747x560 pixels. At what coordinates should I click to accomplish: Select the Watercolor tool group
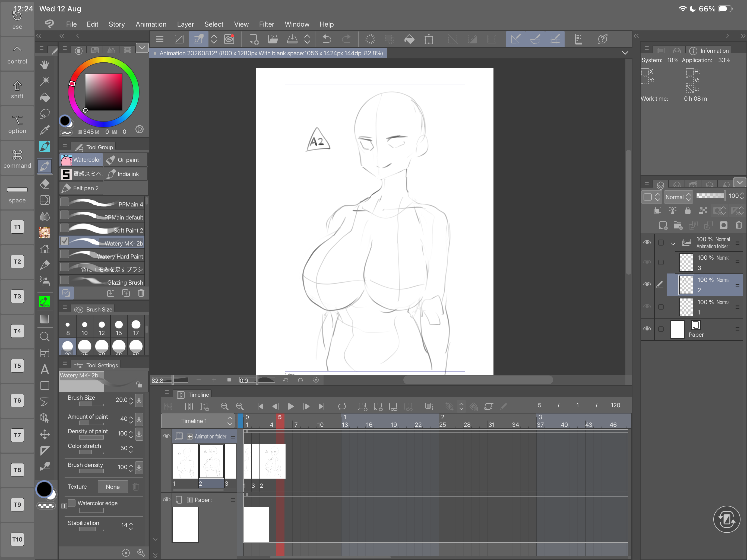(81, 160)
